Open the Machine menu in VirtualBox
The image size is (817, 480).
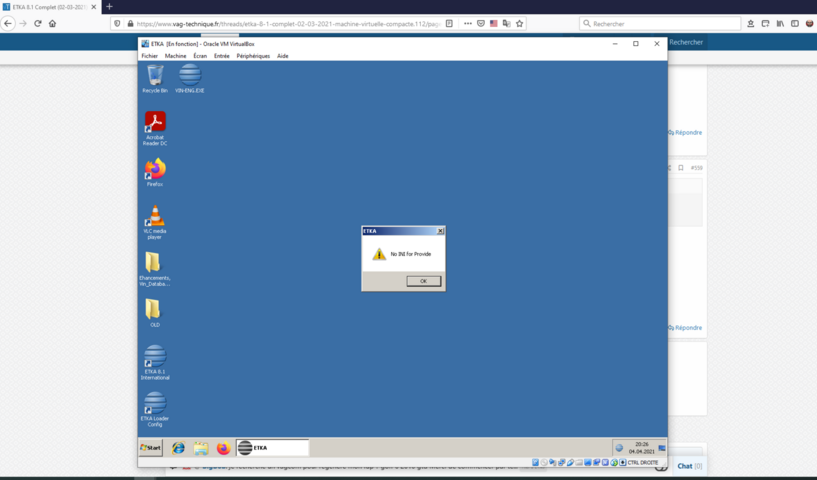pyautogui.click(x=175, y=56)
